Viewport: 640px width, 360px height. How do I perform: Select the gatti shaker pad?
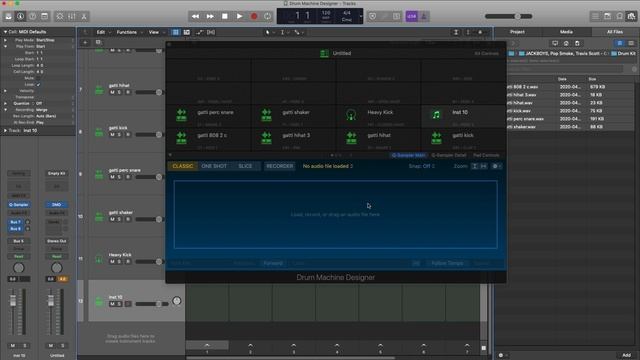point(293,116)
